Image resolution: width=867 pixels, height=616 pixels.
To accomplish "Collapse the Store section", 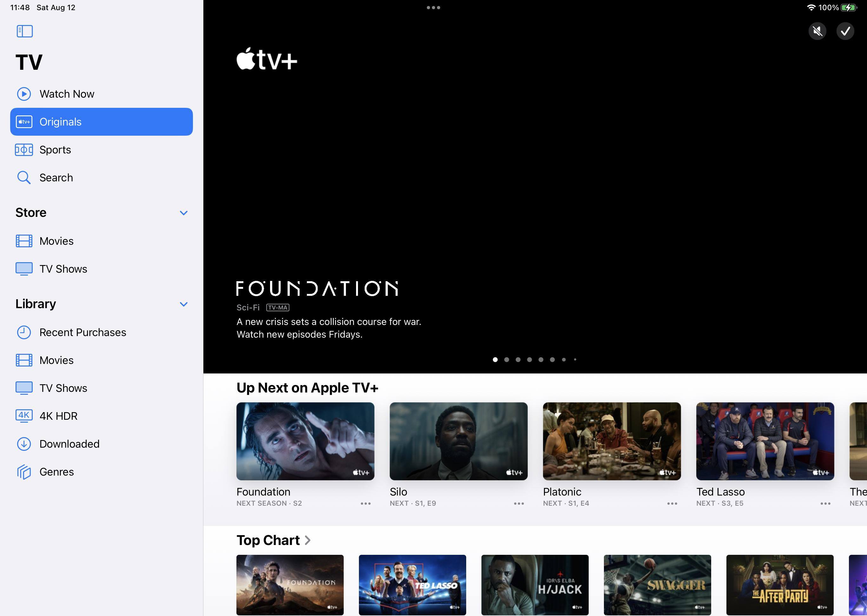I will pyautogui.click(x=184, y=213).
